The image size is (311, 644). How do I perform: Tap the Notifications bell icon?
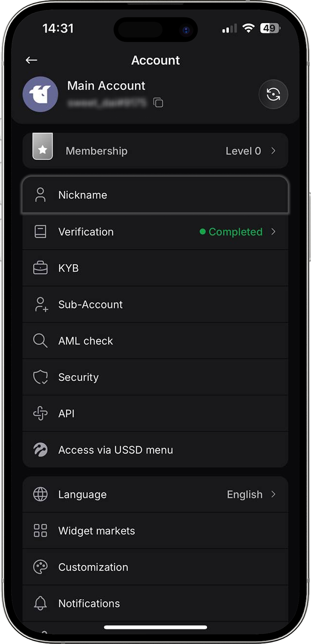[x=40, y=603]
